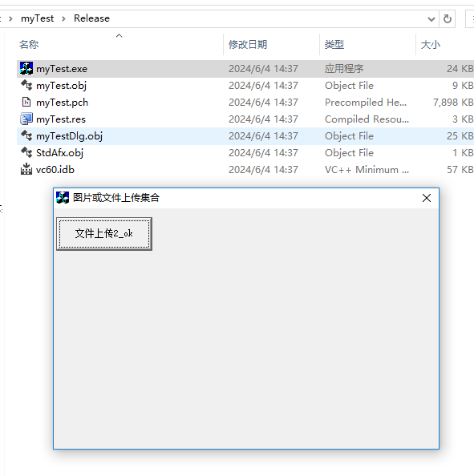Select the vc60.idb file name

coord(55,169)
